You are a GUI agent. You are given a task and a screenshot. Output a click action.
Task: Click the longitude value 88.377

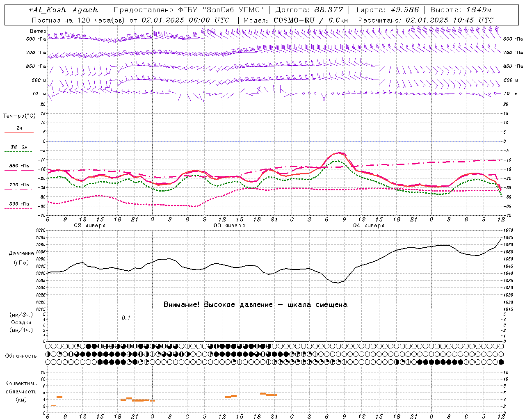coord(329,10)
